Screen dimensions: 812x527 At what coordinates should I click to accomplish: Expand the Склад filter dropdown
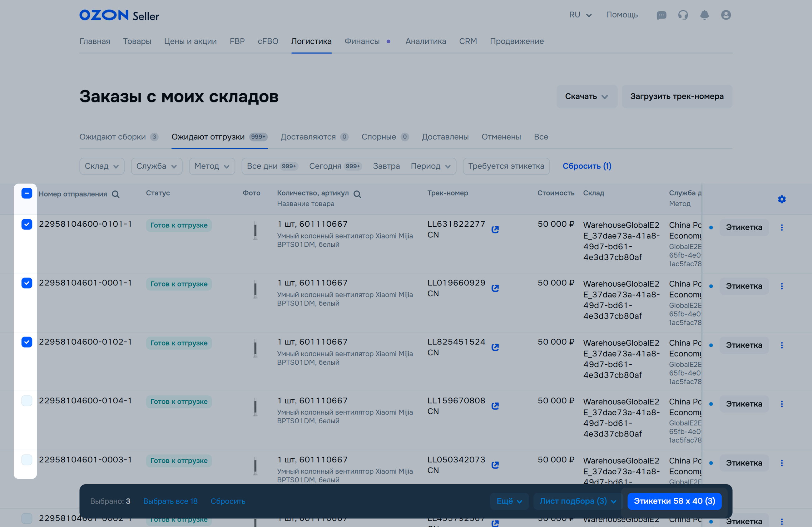pyautogui.click(x=102, y=166)
